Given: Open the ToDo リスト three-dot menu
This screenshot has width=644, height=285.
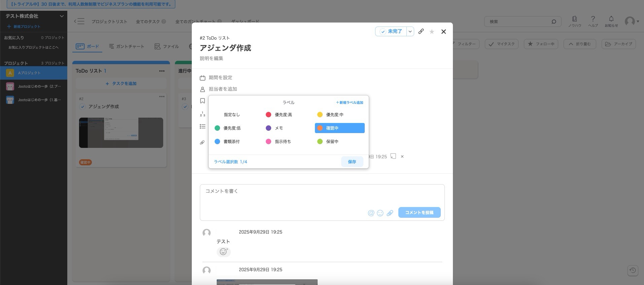Looking at the screenshot, I should point(162,71).
